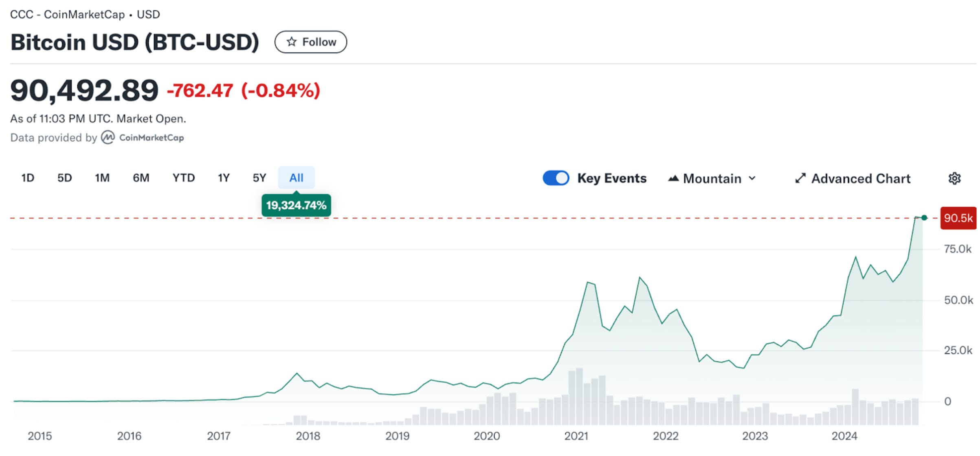Click the Follow button

(x=311, y=42)
